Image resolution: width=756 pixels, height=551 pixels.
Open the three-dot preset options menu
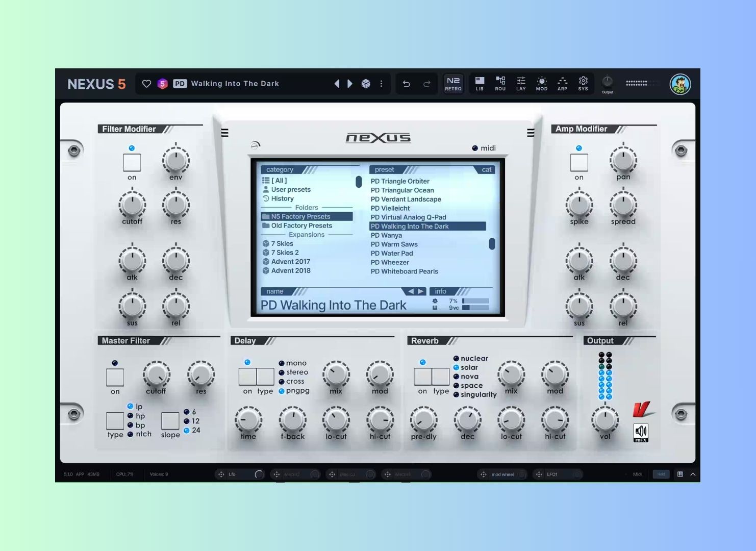coord(381,84)
